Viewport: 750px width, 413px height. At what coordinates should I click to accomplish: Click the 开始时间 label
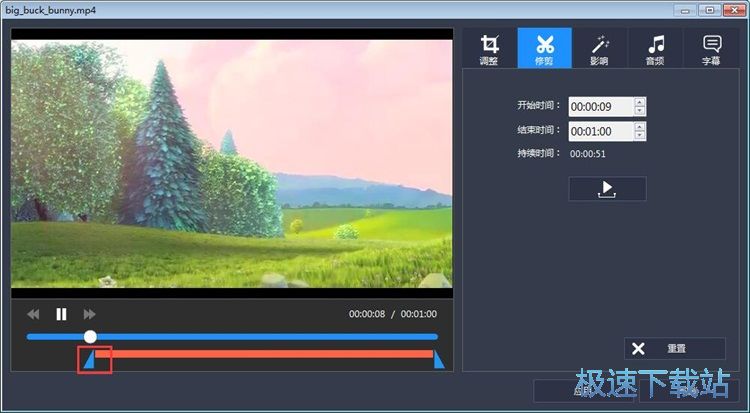539,105
